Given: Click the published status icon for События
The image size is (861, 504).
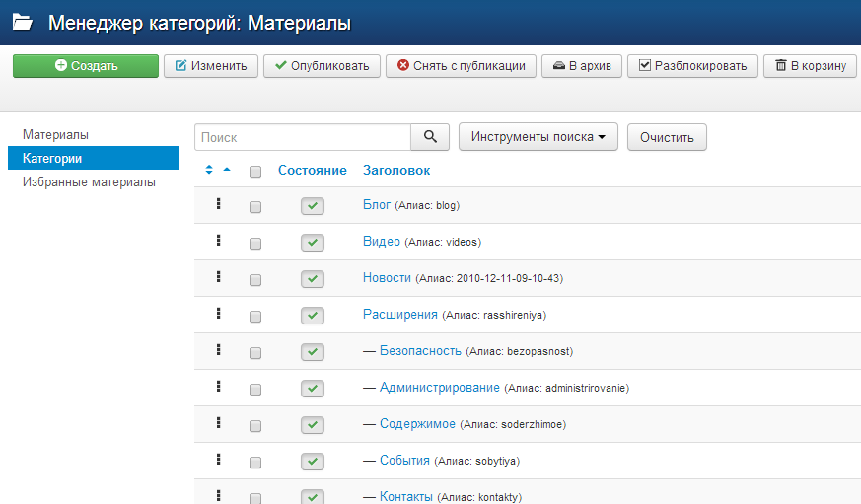Looking at the screenshot, I should [x=313, y=462].
